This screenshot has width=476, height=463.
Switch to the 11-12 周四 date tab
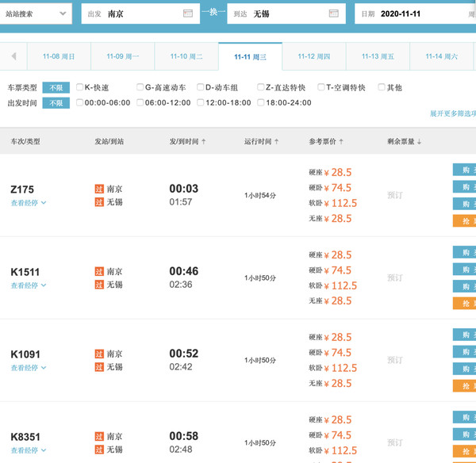click(314, 56)
